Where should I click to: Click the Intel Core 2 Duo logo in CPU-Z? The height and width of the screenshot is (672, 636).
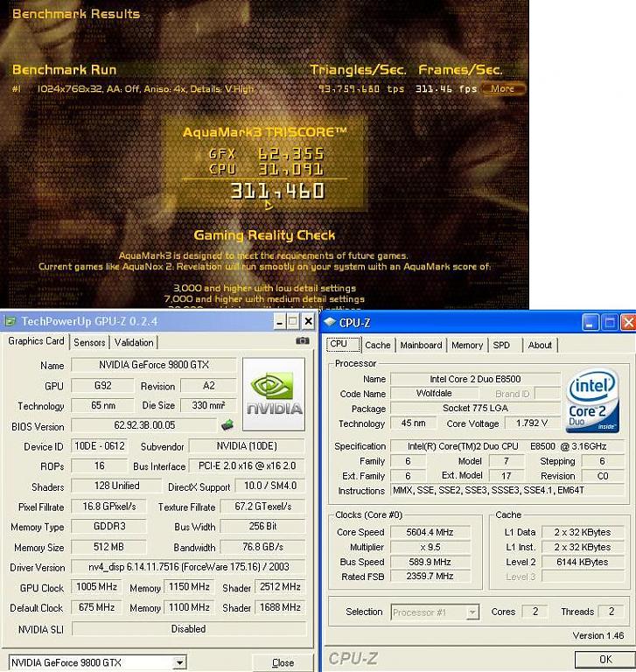(593, 401)
